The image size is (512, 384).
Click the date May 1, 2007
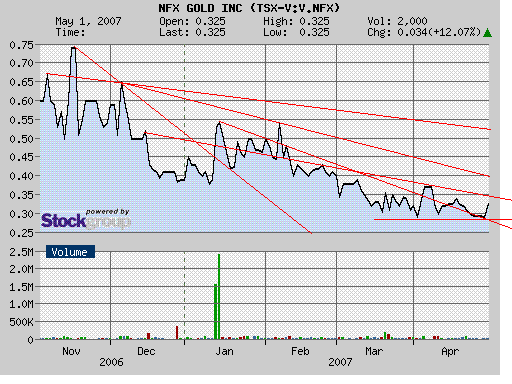pyautogui.click(x=88, y=21)
